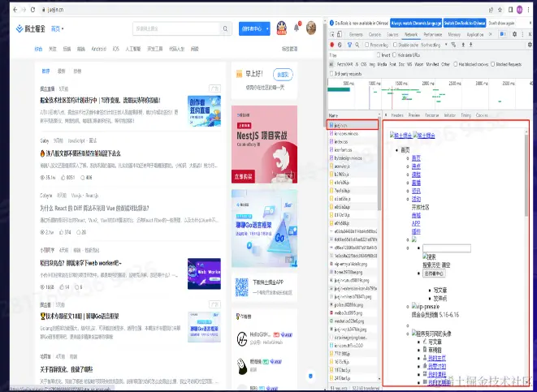Viewport: 537px width, 392px height.
Task: Click the export HAR download arrow
Action: (471, 45)
